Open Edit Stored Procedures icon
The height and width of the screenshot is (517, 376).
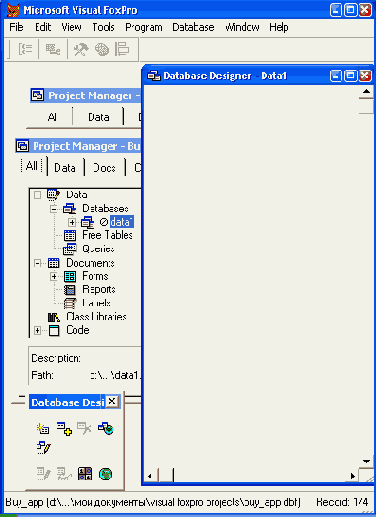(x=85, y=474)
